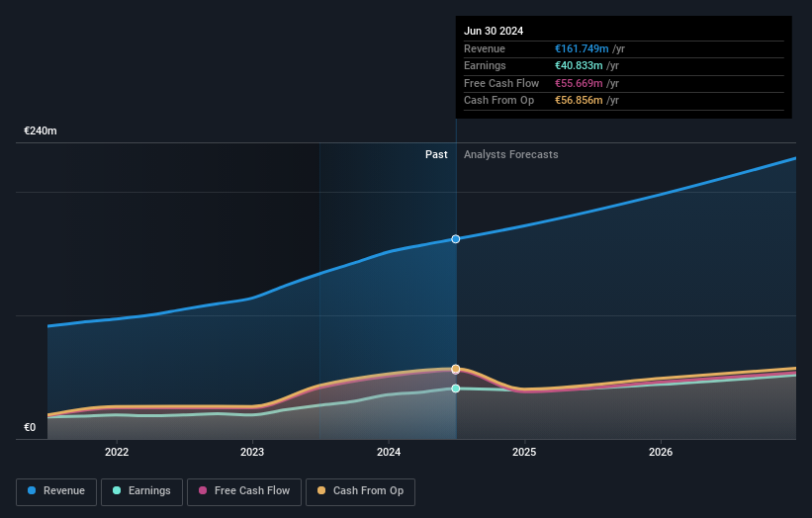Click the 2023 x-axis label
Image resolution: width=812 pixels, height=518 pixels.
252,453
